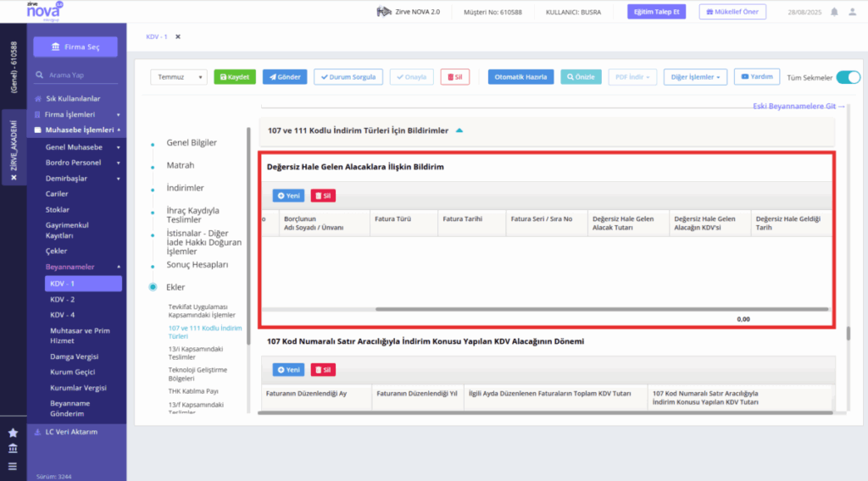The image size is (868, 481).
Task: Add new row in 107 Kod Numaralı table
Action: (x=288, y=370)
